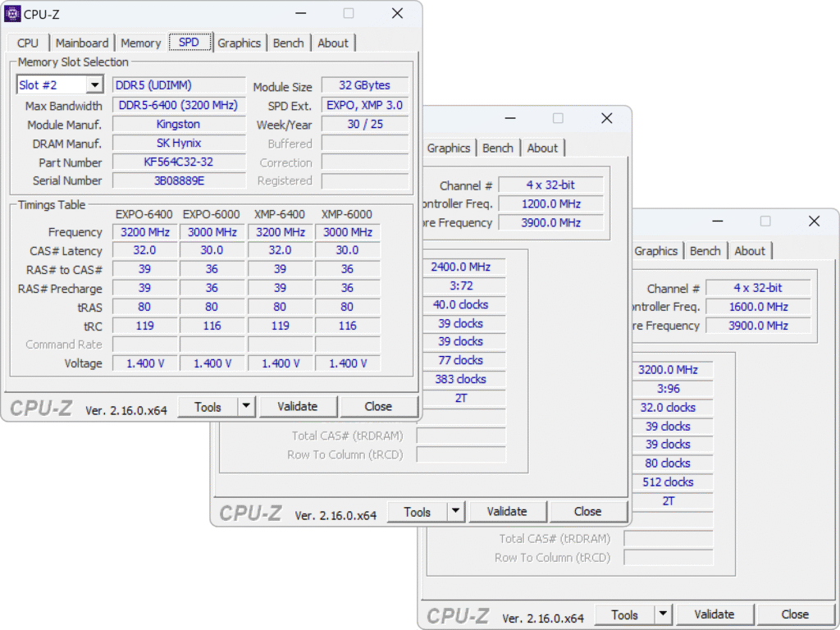
Task: Go to Graphics tab in SPD window
Action: point(239,43)
